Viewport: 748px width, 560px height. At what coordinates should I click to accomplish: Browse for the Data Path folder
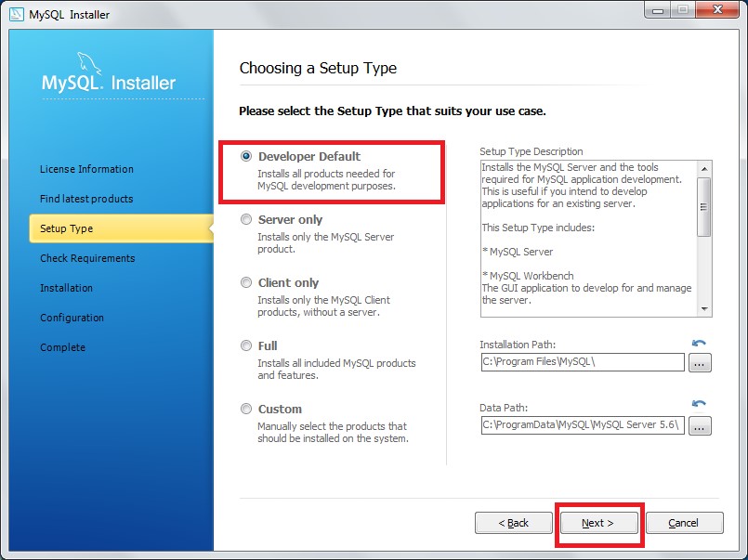[700, 426]
